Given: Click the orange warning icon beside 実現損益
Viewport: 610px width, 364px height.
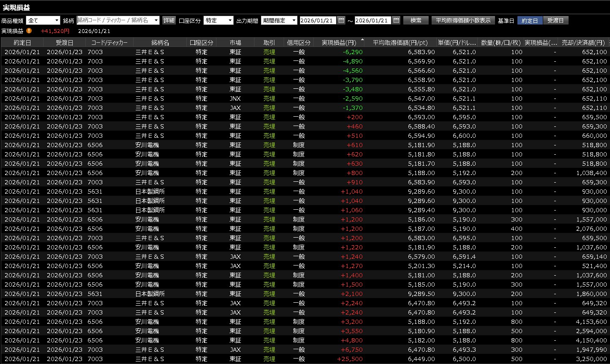Looking at the screenshot, I should pyautogui.click(x=29, y=31).
